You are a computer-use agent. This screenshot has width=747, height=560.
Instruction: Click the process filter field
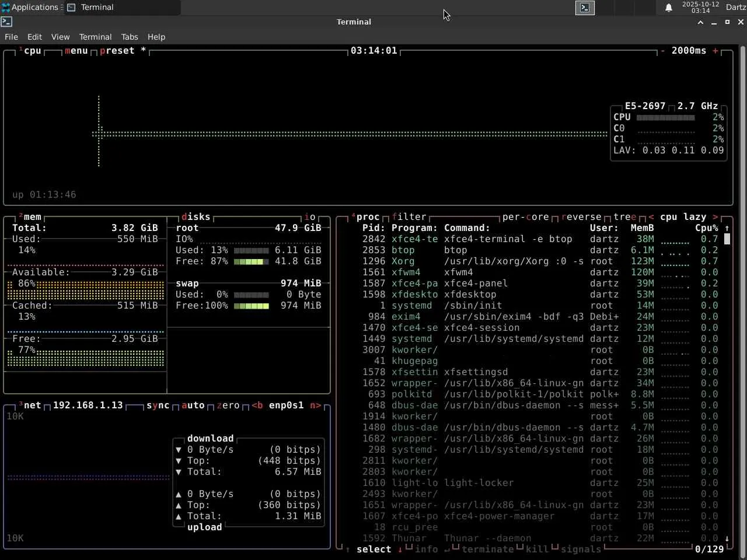409,217
